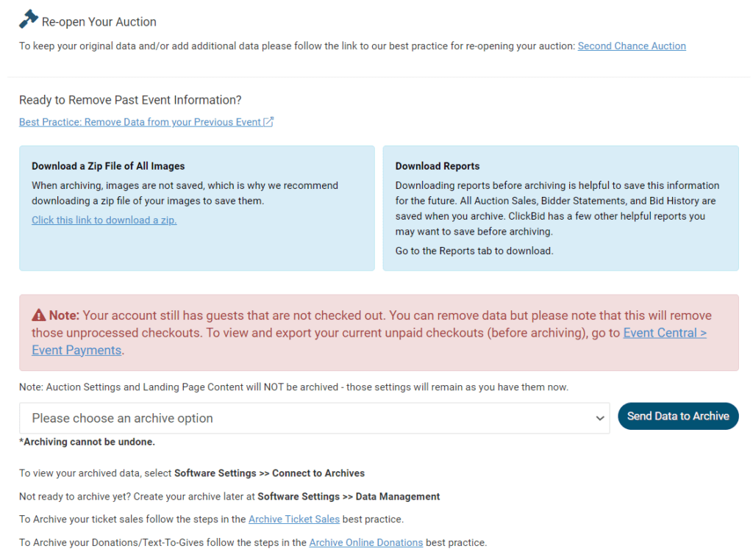
Task: Open the Archive Online Donations link
Action: click(x=365, y=542)
